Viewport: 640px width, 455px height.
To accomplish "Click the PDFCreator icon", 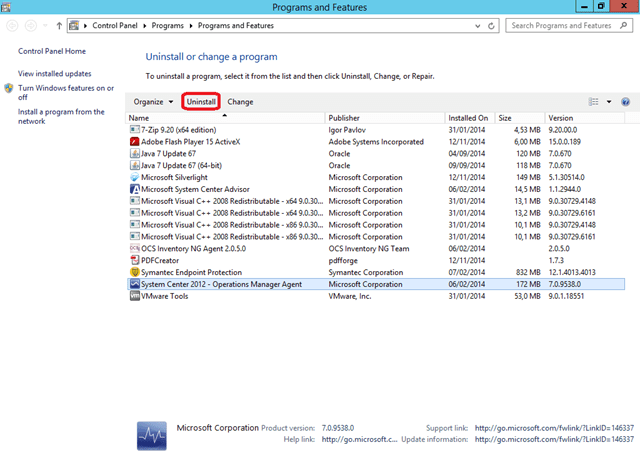I will point(134,260).
